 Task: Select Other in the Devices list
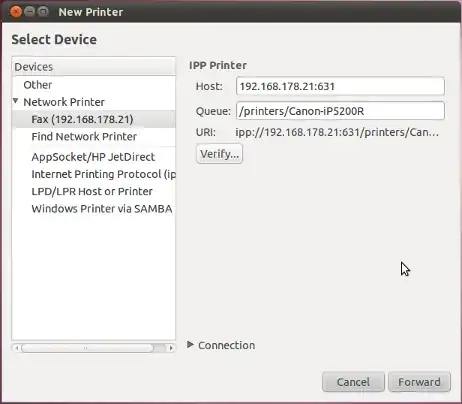[94, 85]
